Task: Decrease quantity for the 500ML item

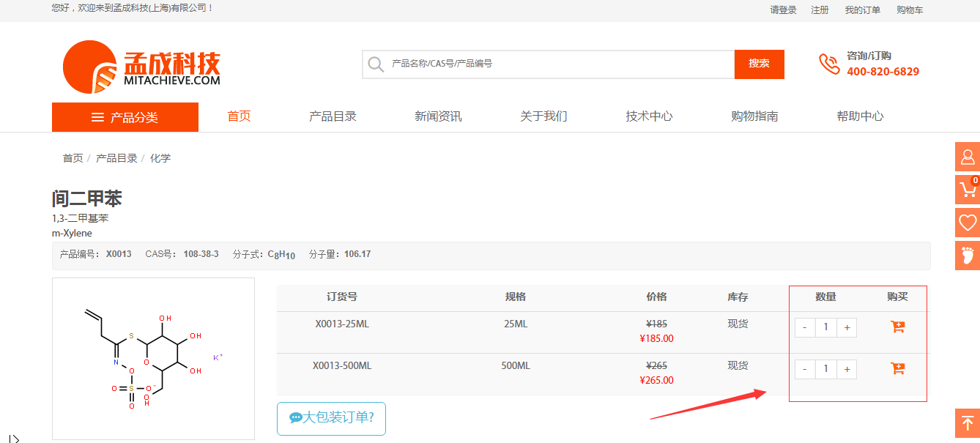Action: click(805, 369)
